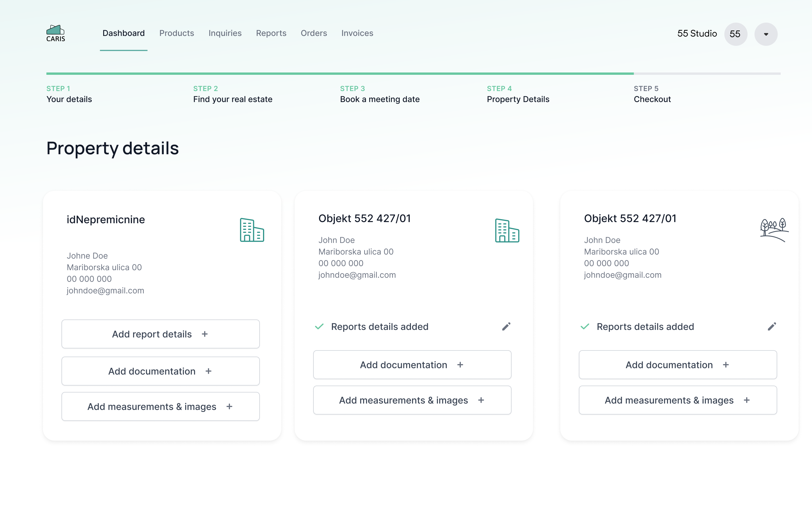This screenshot has width=812, height=505.
Task: Click the building icon on idNepremicnine card
Action: point(251,230)
